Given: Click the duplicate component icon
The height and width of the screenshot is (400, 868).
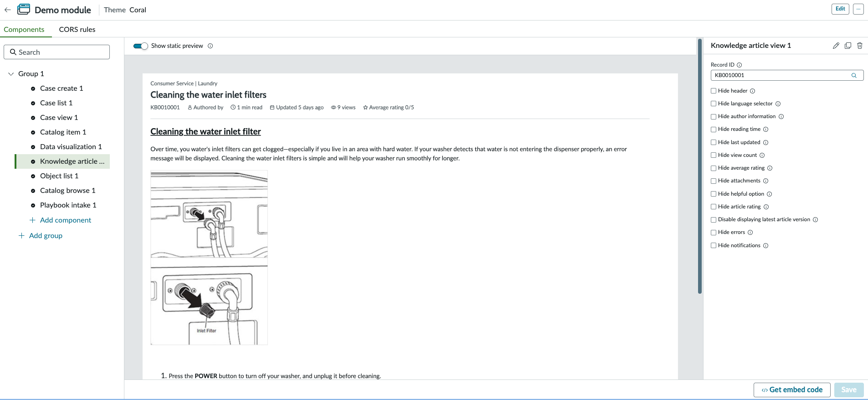Looking at the screenshot, I should [847, 46].
